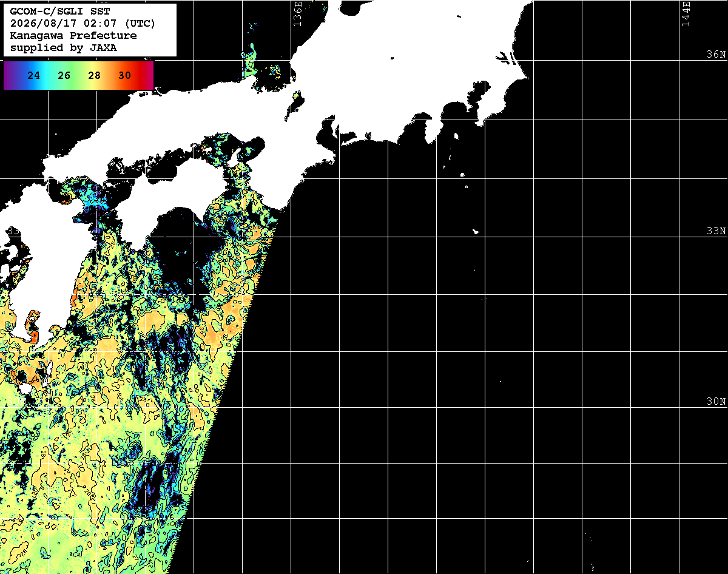Viewport: 728px width, 574px height.
Task: Click the 2026/08/17 02:07 (UTC) timestamp
Action: coord(83,24)
